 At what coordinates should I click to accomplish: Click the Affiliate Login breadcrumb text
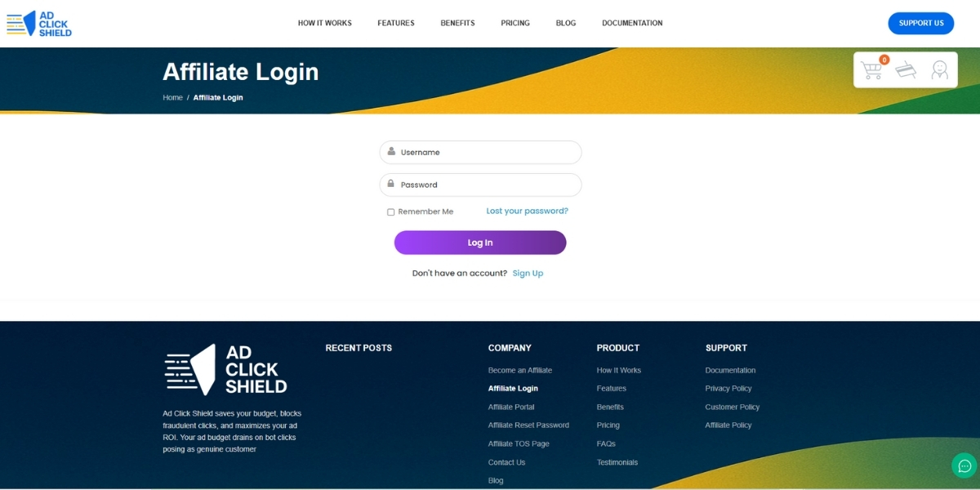pyautogui.click(x=218, y=97)
